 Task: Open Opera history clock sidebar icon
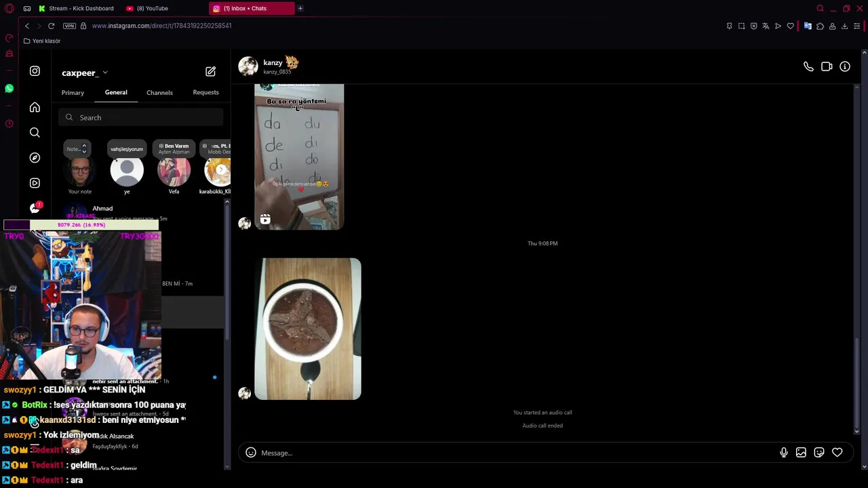point(9,123)
